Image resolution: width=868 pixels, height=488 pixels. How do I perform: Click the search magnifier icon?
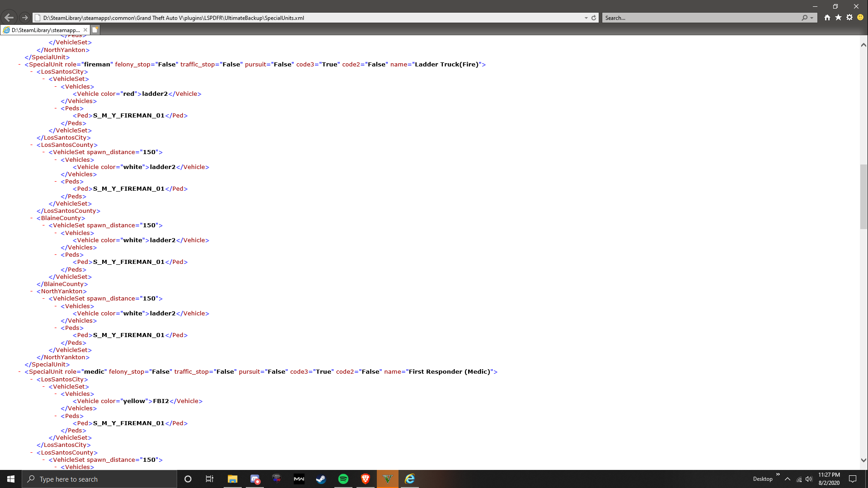(x=804, y=18)
